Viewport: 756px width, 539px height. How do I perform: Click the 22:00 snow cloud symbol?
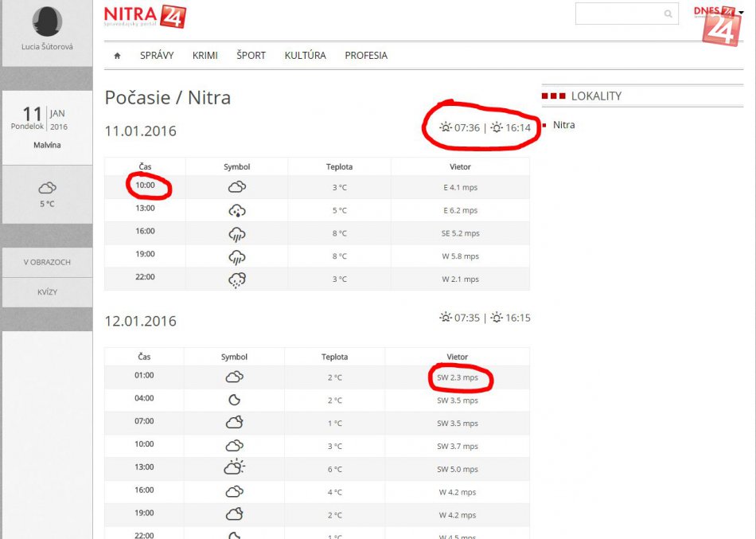[236, 279]
